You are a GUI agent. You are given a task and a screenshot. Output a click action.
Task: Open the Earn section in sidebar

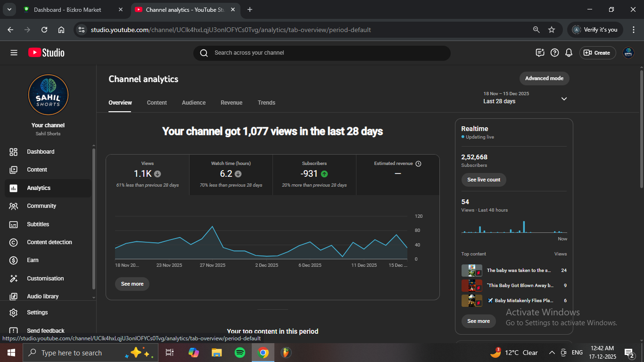click(x=33, y=260)
